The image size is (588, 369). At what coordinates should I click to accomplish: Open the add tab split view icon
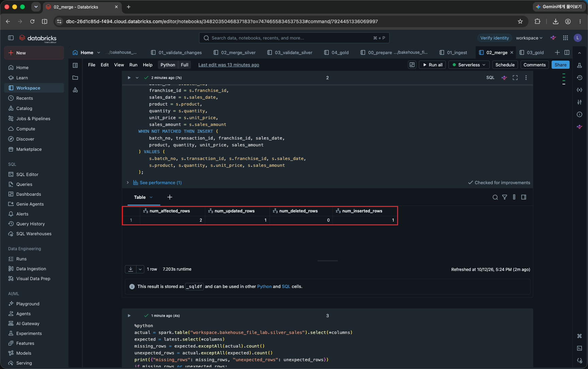point(567,52)
